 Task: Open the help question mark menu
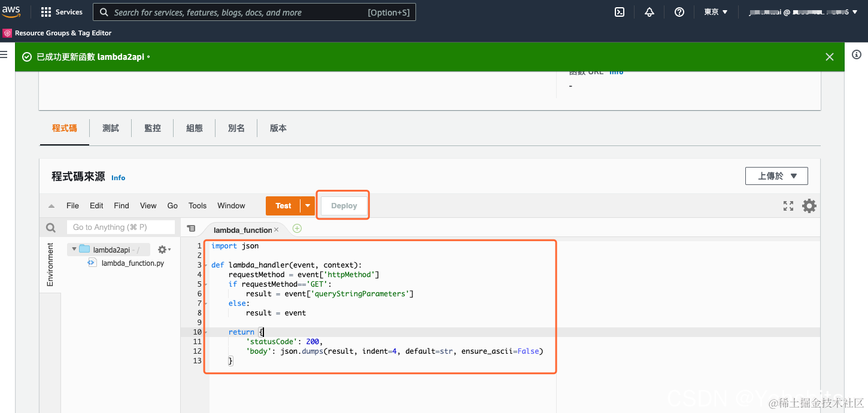pos(679,12)
